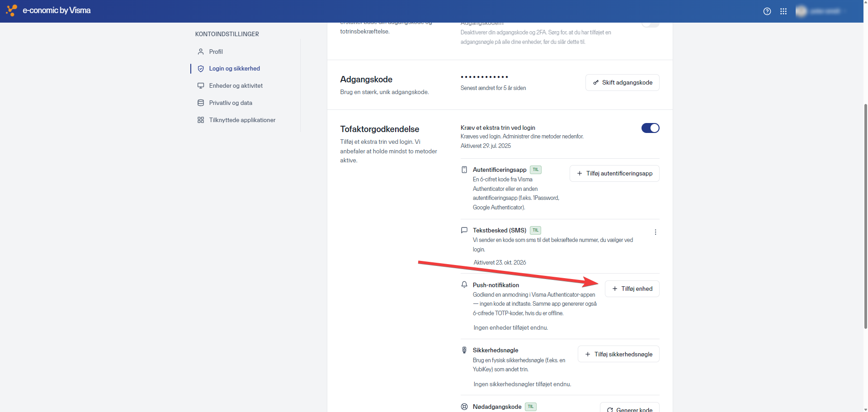868x412 pixels.
Task: Click the Login og sikkerhed shield icon
Action: tap(201, 69)
